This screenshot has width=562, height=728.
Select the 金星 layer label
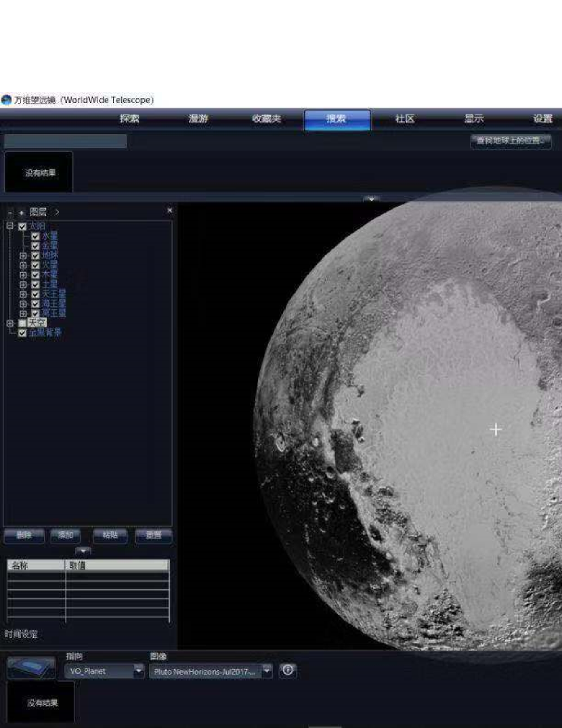(49, 246)
